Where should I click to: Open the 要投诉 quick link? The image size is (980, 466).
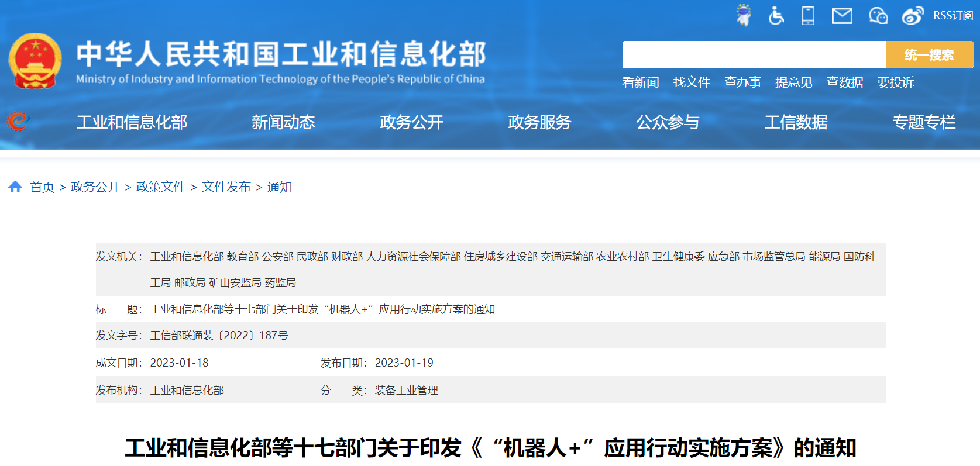895,82
